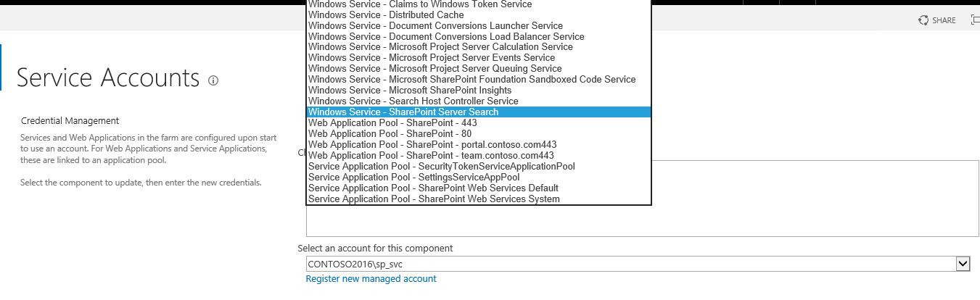The width and height of the screenshot is (980, 300).
Task: Click the SHARE button
Action: click(x=936, y=20)
